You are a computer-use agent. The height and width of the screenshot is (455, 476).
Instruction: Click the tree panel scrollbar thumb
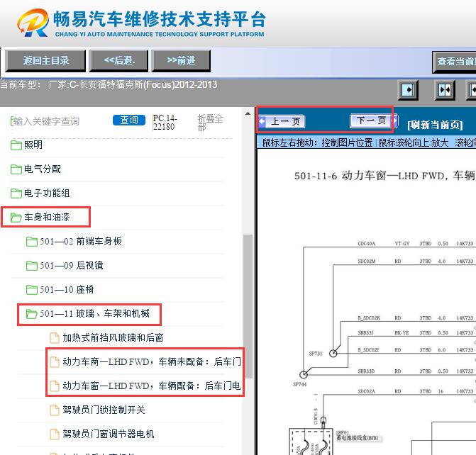click(x=248, y=306)
